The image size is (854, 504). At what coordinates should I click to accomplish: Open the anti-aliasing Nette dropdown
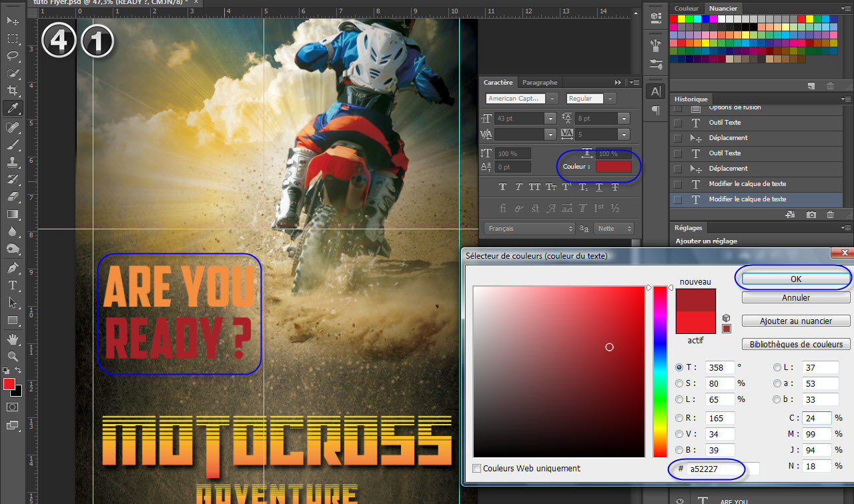(613, 229)
